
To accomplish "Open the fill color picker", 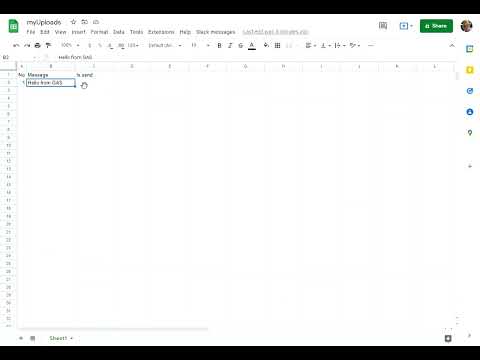I will pyautogui.click(x=266, y=45).
